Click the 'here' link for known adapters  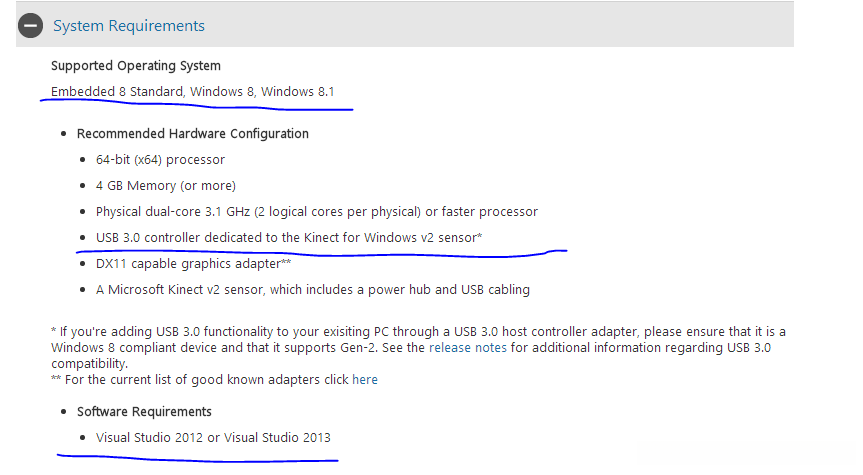(x=365, y=380)
